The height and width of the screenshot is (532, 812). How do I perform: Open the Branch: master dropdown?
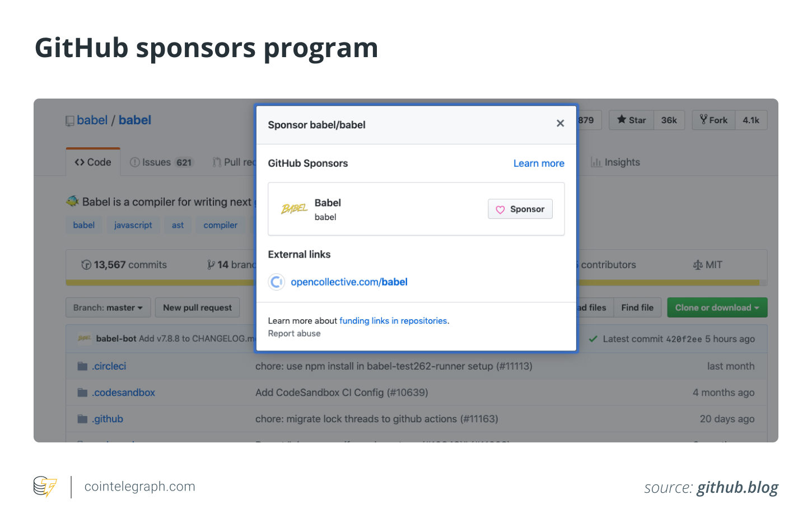point(108,307)
